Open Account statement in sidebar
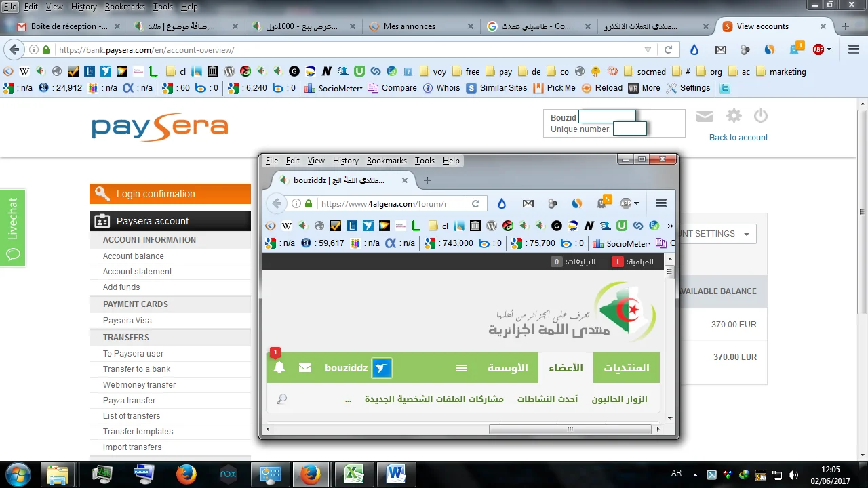This screenshot has width=868, height=488. click(137, 272)
